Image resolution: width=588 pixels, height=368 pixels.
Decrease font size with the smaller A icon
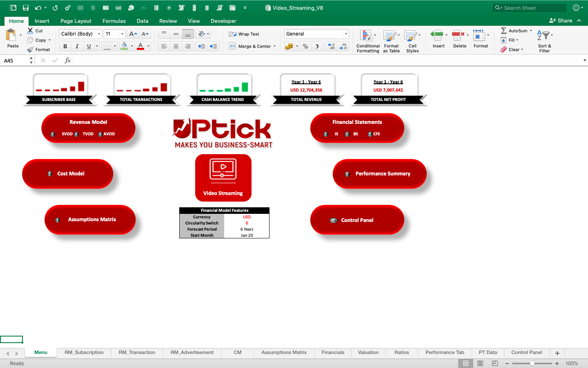[x=145, y=34]
